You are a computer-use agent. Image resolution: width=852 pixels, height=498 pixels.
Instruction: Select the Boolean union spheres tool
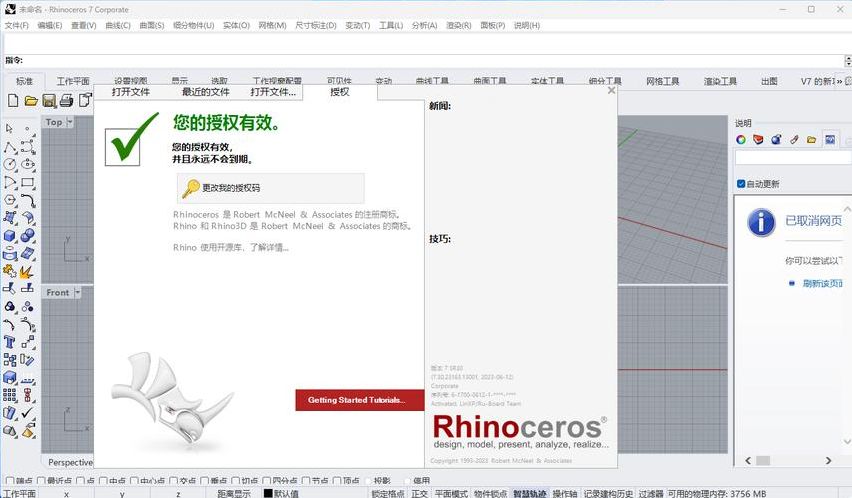coord(28,236)
